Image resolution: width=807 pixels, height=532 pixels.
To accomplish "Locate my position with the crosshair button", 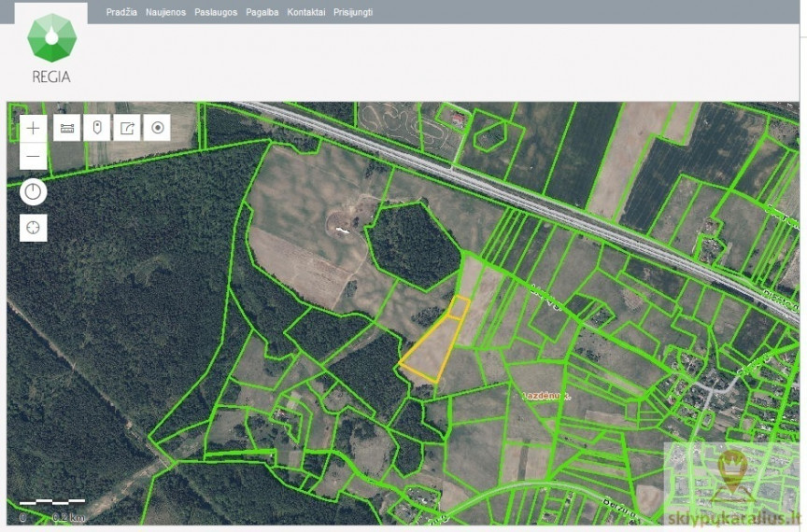I will point(33,228).
